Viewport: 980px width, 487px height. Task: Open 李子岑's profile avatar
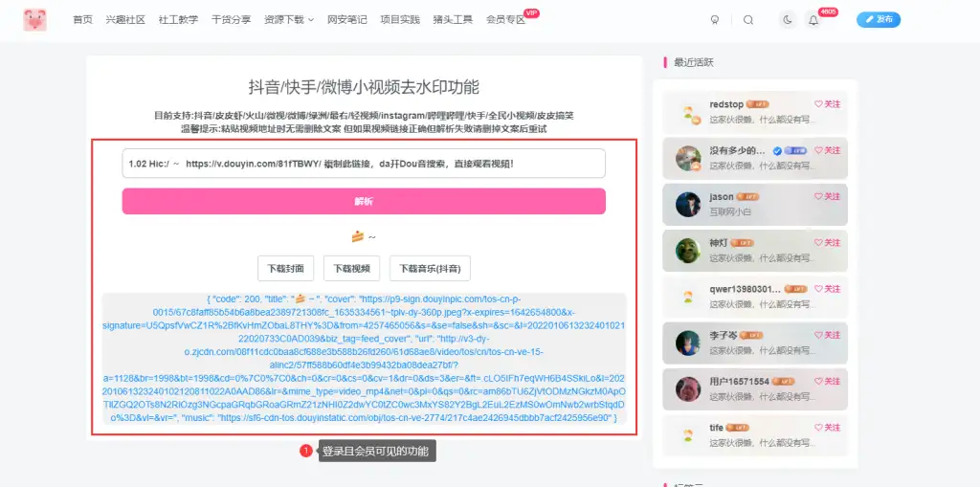[x=688, y=343]
